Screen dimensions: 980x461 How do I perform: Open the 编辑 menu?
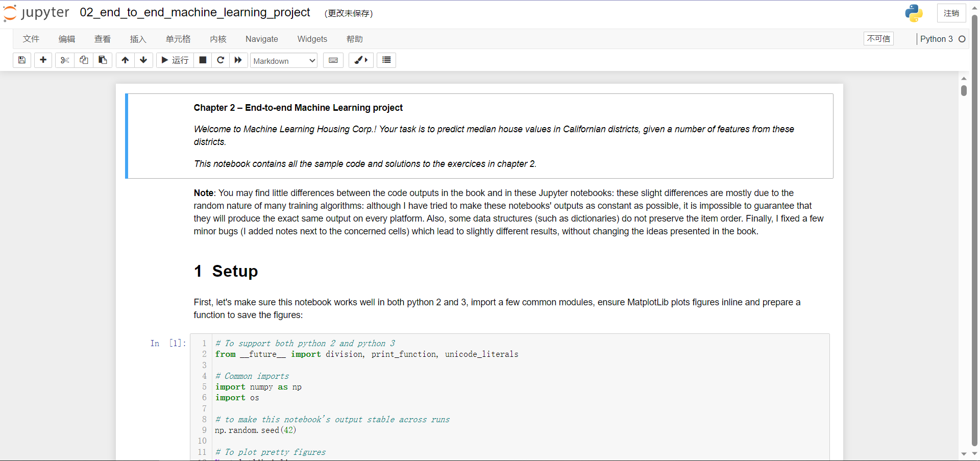[67, 39]
